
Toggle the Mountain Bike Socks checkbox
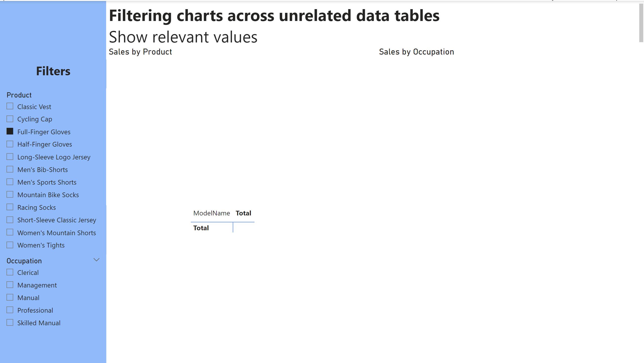[10, 194]
